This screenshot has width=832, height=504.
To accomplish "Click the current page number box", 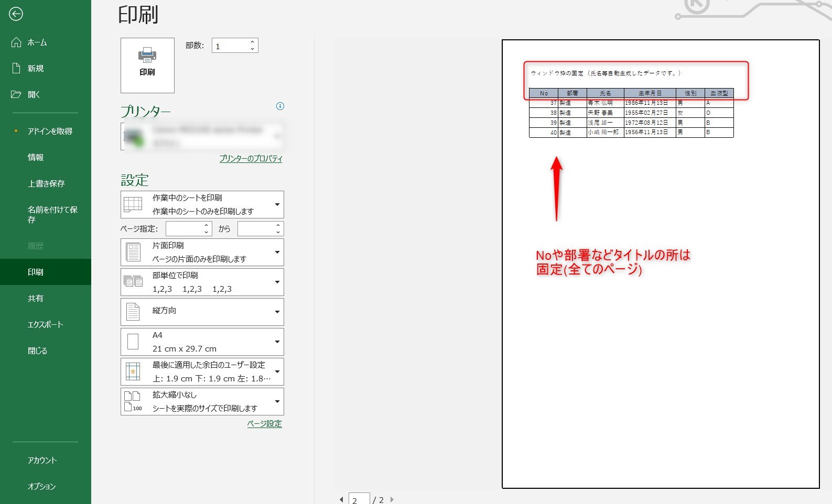I will pyautogui.click(x=359, y=499).
